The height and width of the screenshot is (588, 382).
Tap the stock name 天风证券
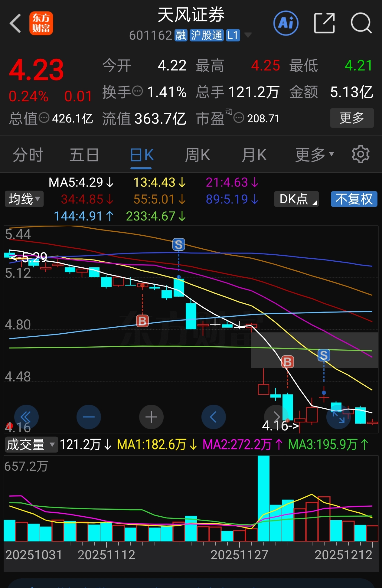click(191, 15)
